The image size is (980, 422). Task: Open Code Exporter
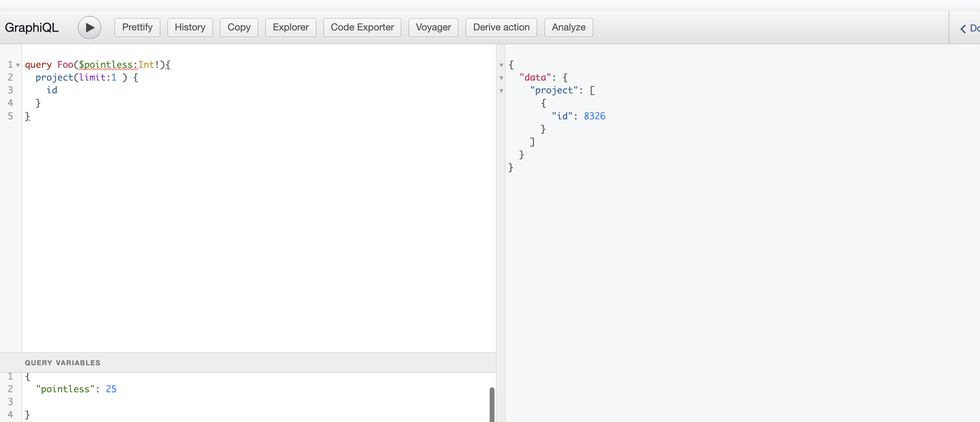click(362, 27)
